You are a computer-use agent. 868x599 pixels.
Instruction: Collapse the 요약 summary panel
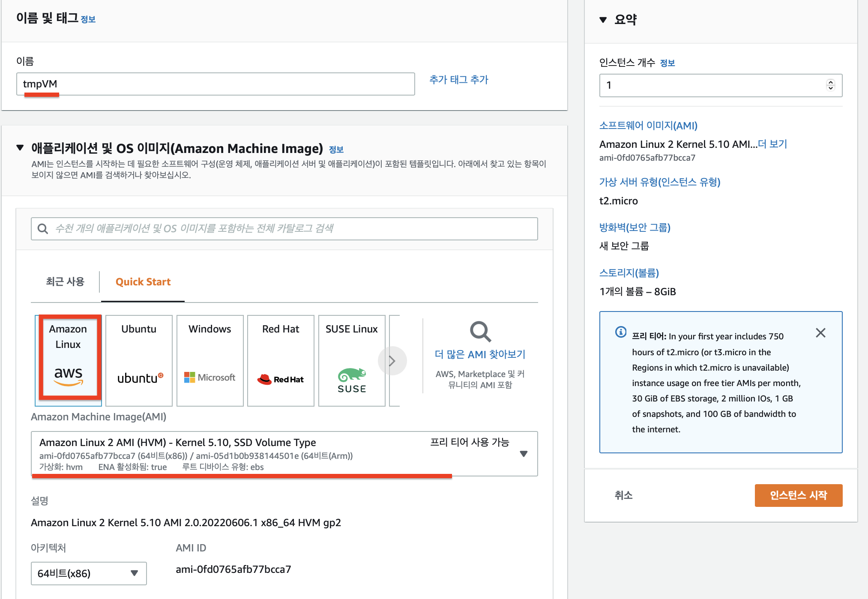603,20
